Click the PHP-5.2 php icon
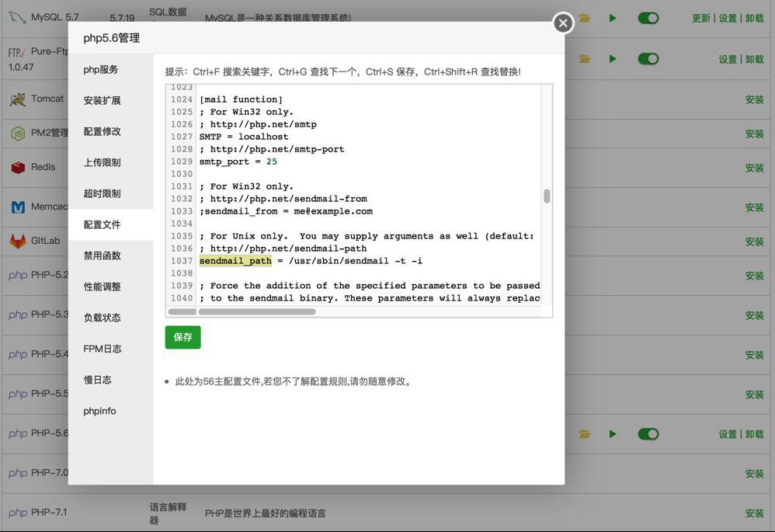Image resolution: width=775 pixels, height=532 pixels. click(18, 276)
